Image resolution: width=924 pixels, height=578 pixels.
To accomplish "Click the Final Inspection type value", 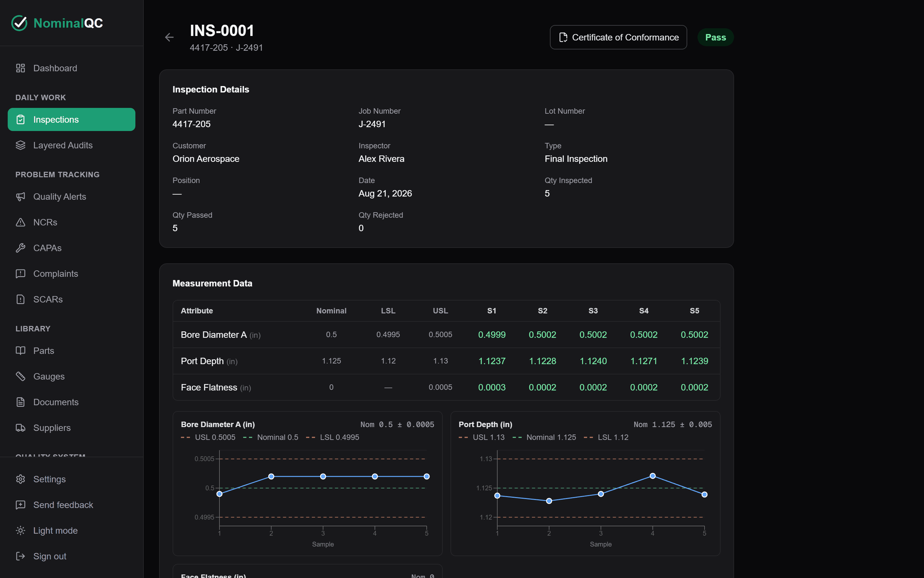I will coord(576,159).
